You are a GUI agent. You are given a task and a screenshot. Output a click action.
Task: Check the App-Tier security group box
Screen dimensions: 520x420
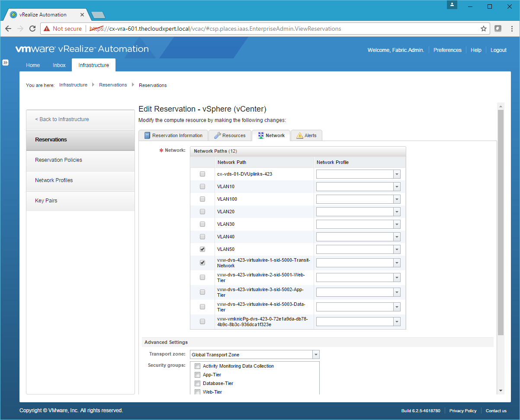(x=197, y=375)
